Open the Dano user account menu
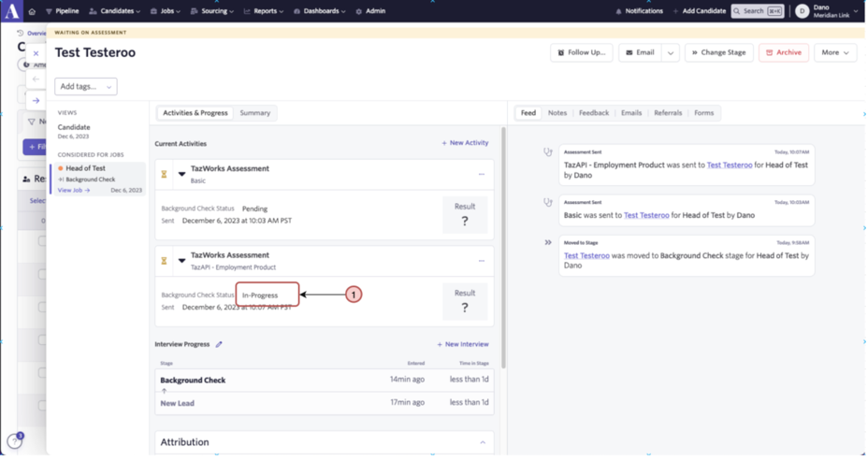Viewport: 868px width, 461px height. [827, 11]
